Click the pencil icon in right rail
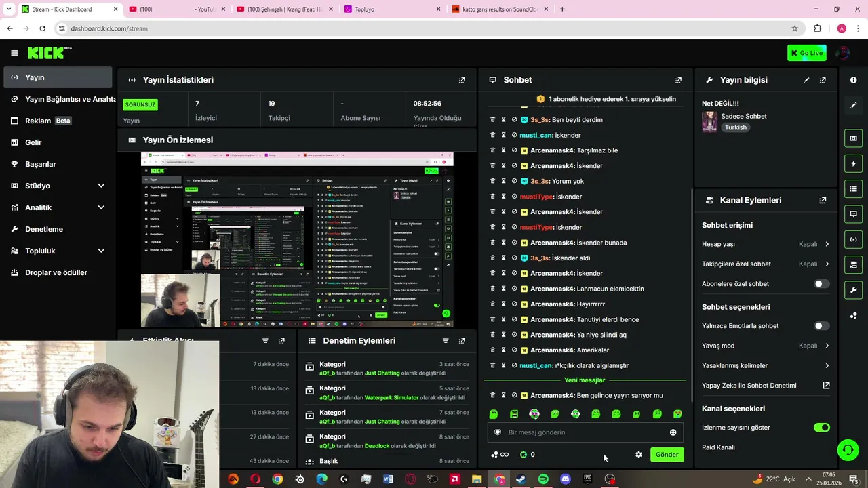Screen dimensions: 868x488 [853, 105]
